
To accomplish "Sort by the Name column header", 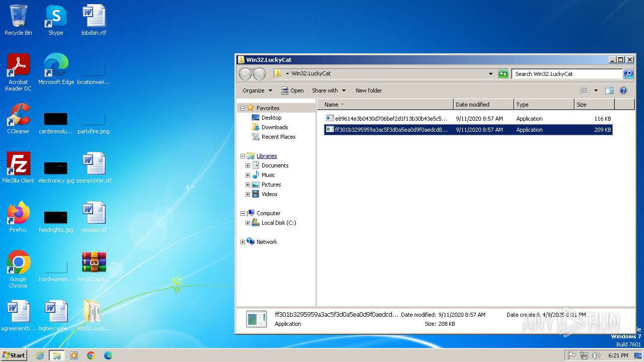I will tap(385, 105).
